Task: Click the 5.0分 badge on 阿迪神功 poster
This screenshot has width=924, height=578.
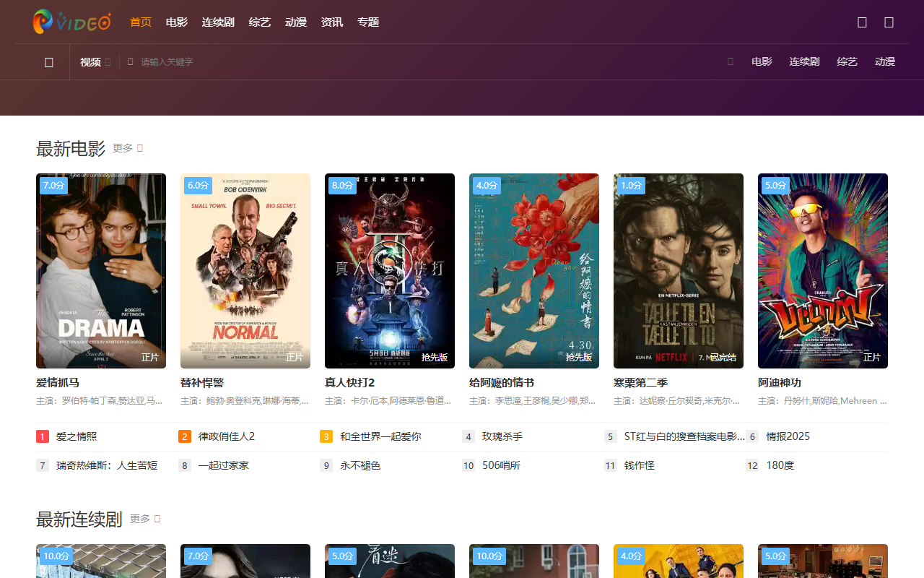Action: (775, 186)
